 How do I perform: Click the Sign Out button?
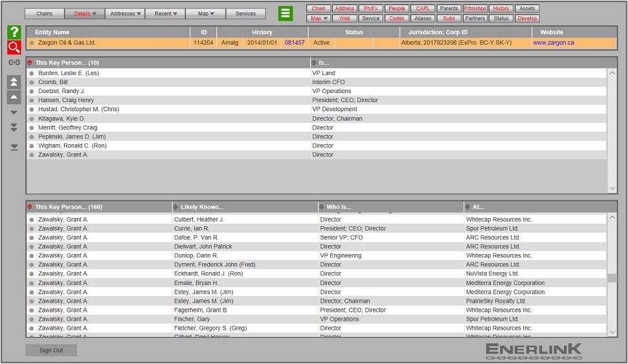pos(51,350)
